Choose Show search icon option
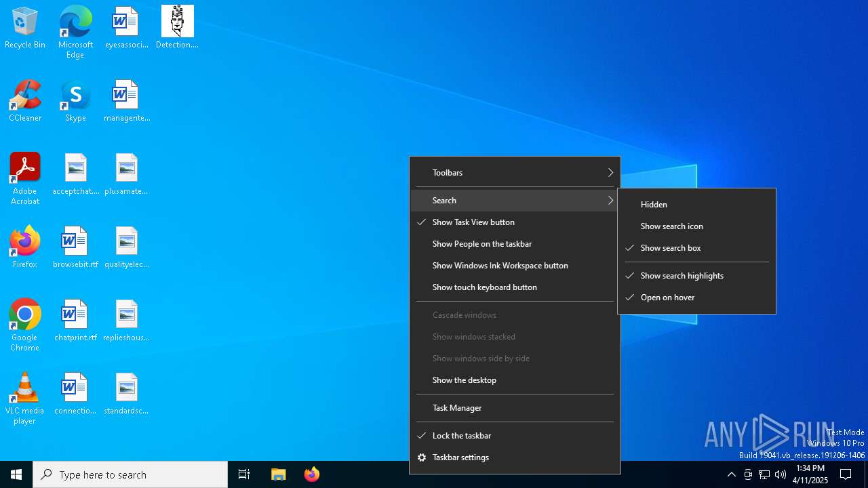Viewport: 868px width, 488px height. tap(696, 226)
